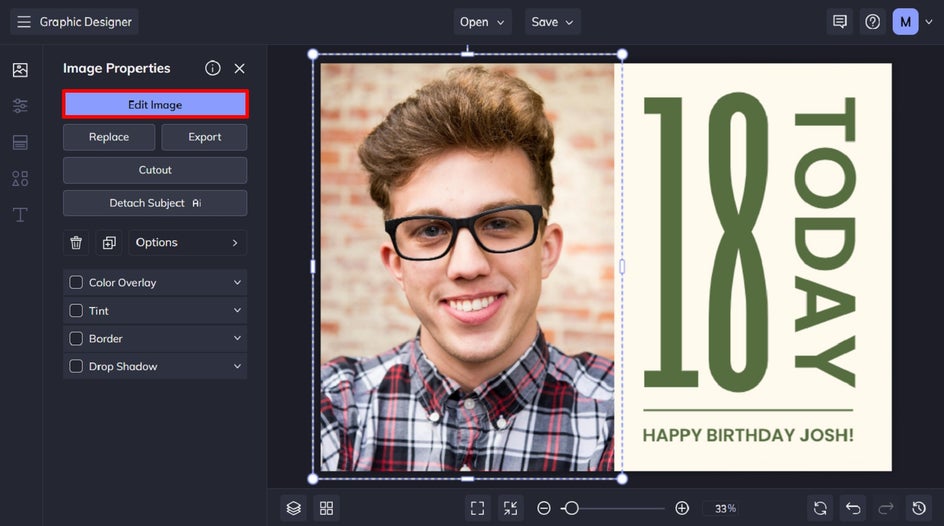Click the zoom in plus icon
Screen dimensions: 944x526
[x=682, y=508]
